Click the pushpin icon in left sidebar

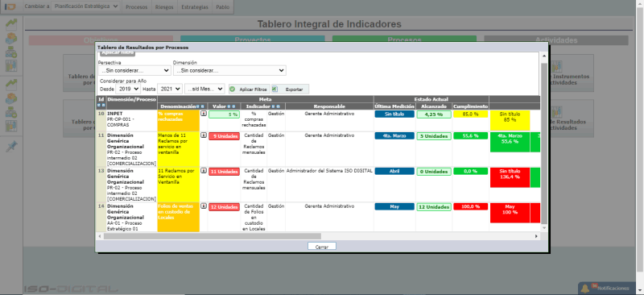[x=11, y=146]
